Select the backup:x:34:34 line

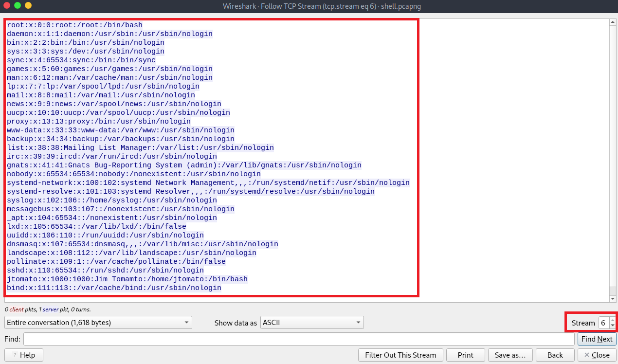(121, 139)
